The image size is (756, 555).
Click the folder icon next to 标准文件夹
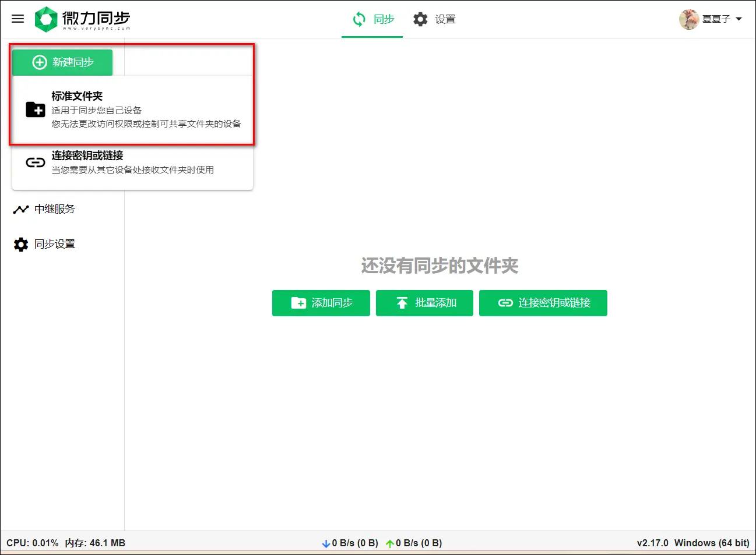click(35, 109)
